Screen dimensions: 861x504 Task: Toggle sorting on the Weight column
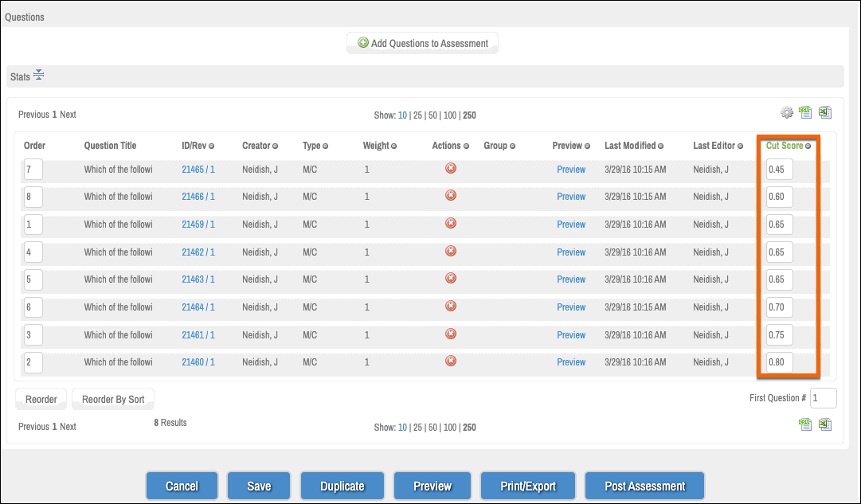click(394, 146)
